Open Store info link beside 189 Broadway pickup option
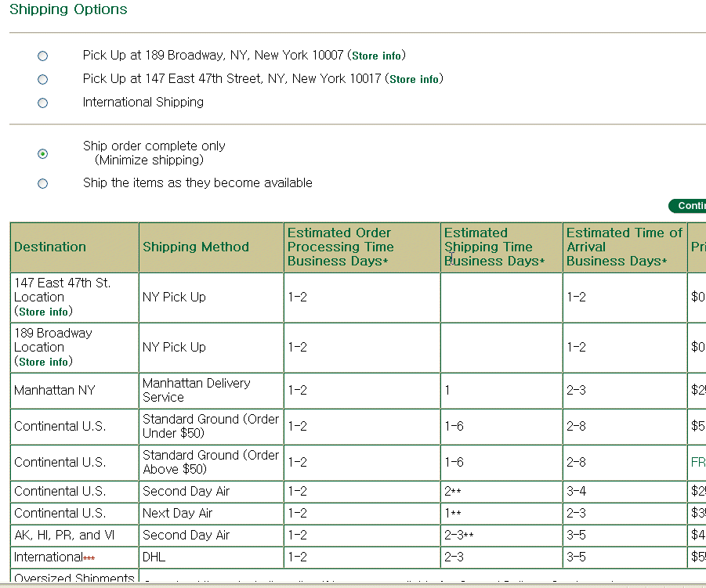Viewport: 706px width, 588px height. (x=376, y=56)
